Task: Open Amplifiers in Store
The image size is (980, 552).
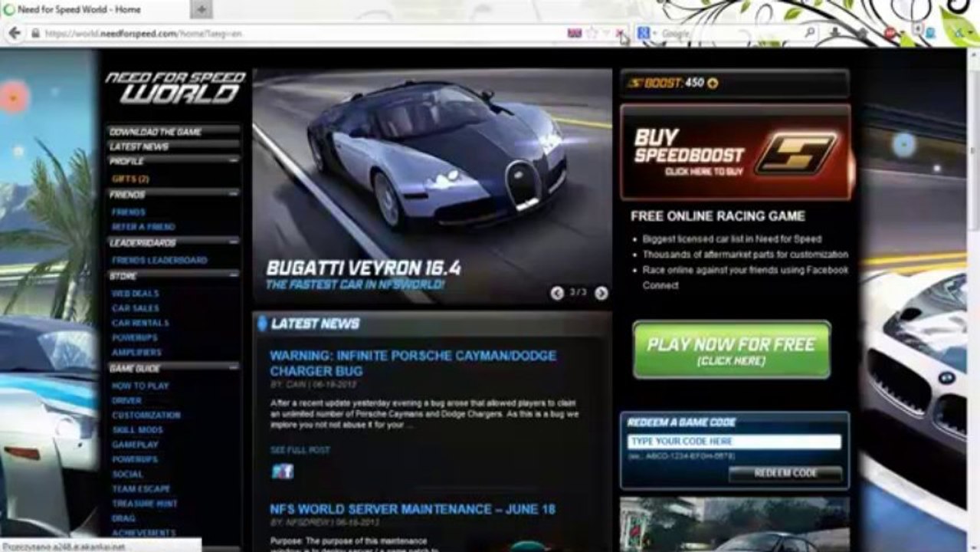Action: click(x=136, y=353)
